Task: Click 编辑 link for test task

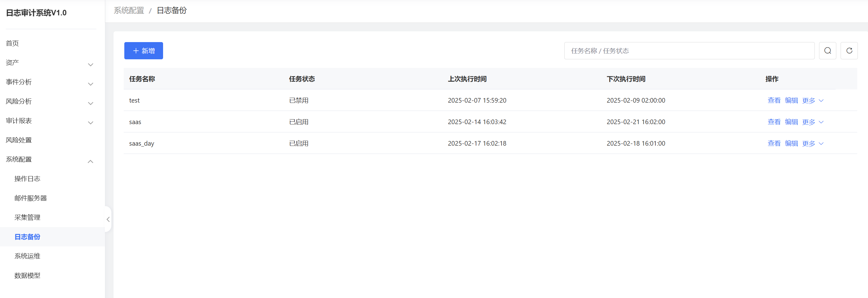Action: (x=791, y=100)
